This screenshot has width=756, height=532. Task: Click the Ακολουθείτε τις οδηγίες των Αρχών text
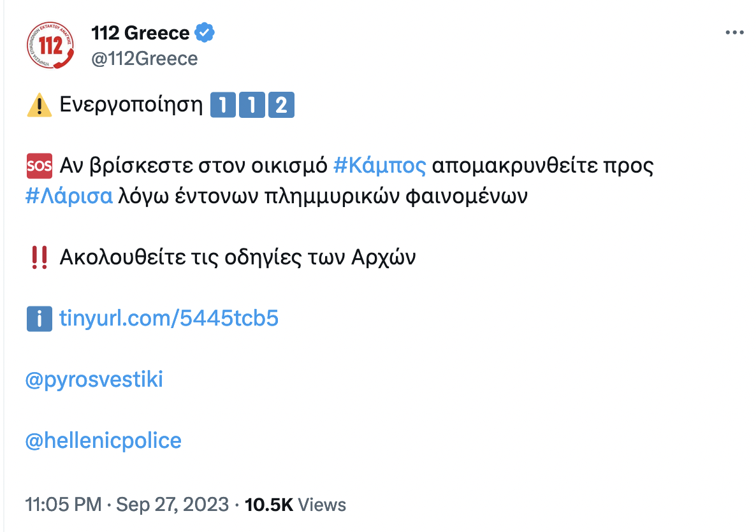pyautogui.click(x=237, y=258)
